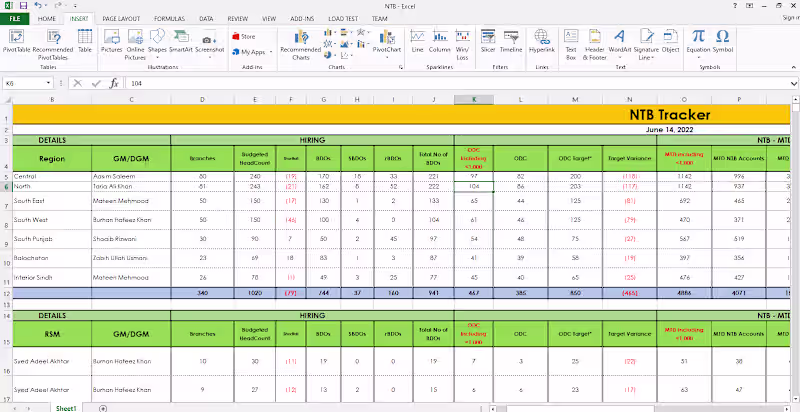Open Ribbon Display Options
Screen dimensions: 800x412
(x=749, y=6)
